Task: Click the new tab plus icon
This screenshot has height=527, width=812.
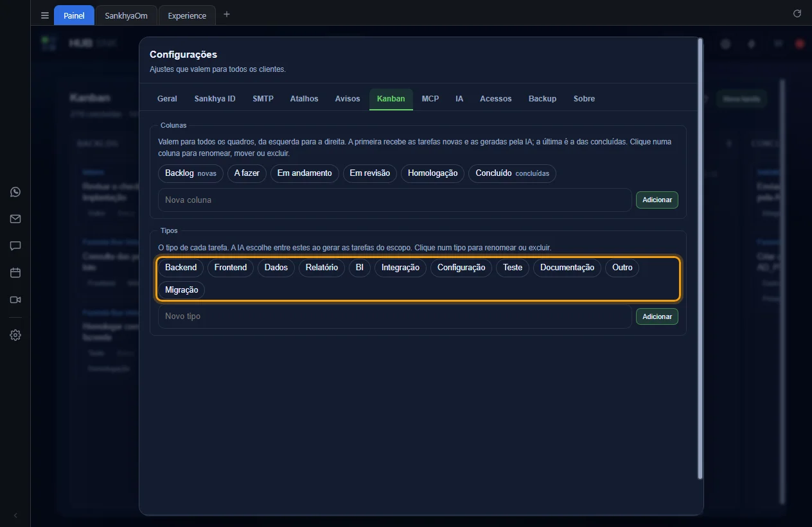Action: point(226,14)
